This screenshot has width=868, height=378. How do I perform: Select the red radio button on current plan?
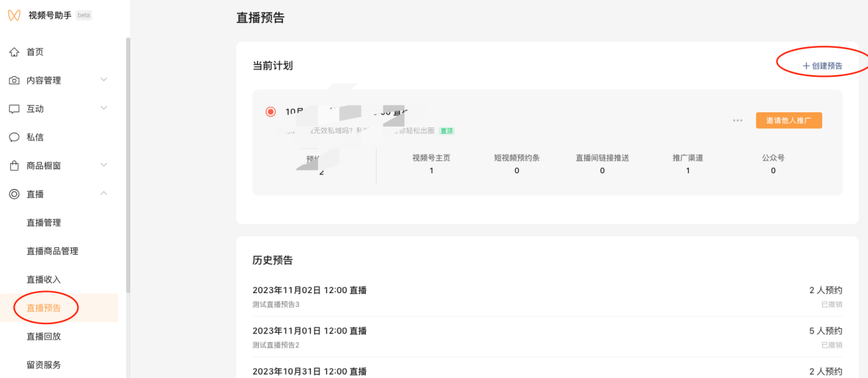coord(271,112)
